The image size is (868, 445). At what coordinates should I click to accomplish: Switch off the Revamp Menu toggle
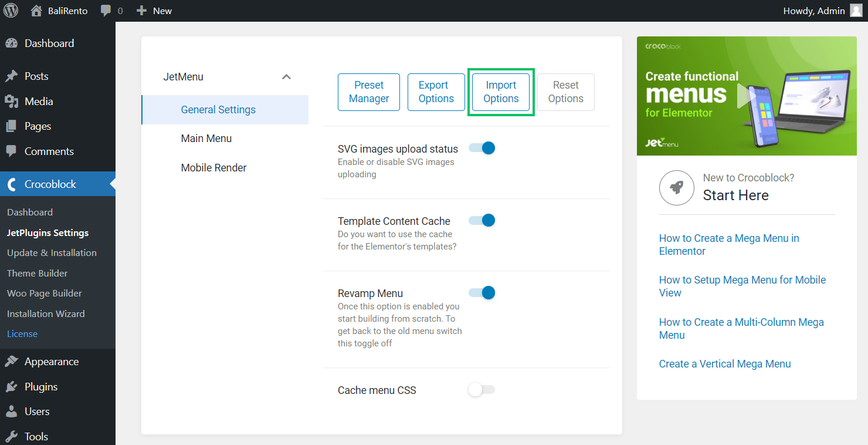tap(482, 293)
